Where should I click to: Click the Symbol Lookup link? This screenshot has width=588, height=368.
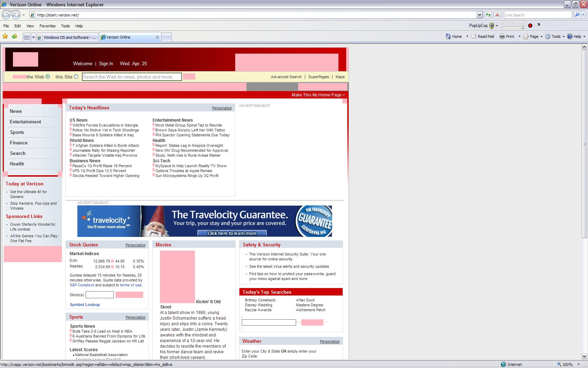[x=85, y=305]
